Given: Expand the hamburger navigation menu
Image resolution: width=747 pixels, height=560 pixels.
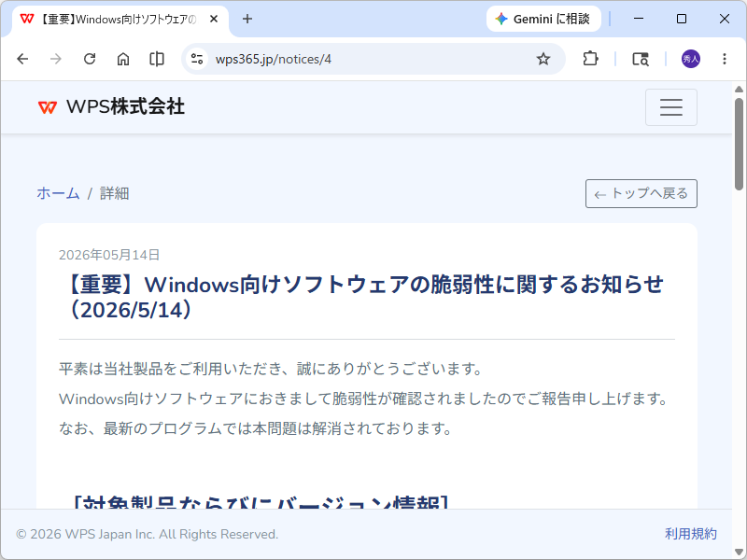Looking at the screenshot, I should click(x=671, y=107).
